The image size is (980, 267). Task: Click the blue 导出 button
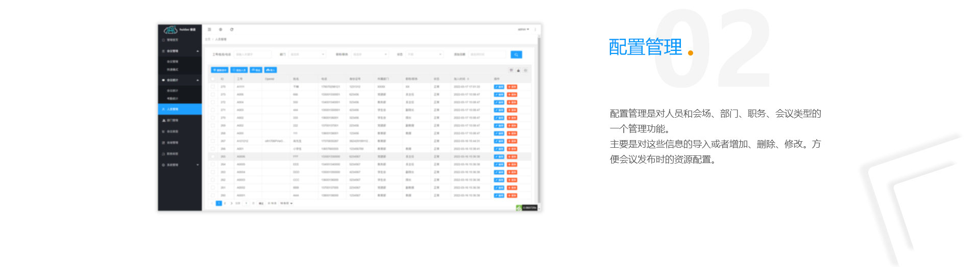(x=256, y=70)
